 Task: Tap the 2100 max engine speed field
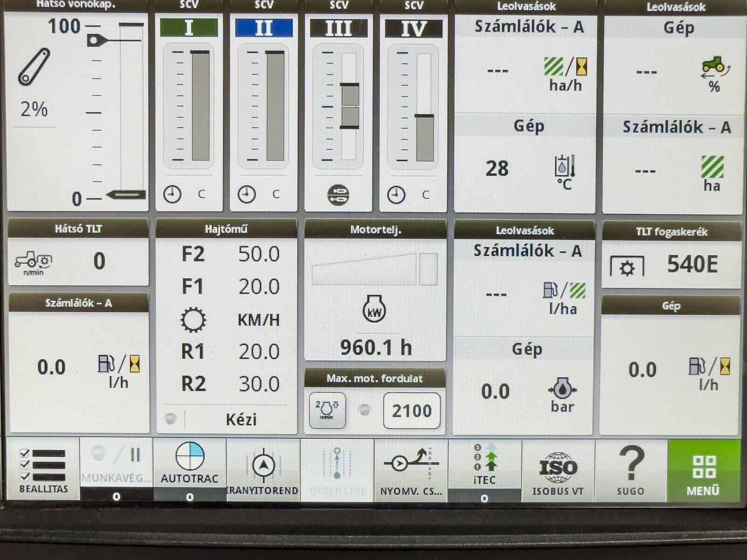(411, 411)
